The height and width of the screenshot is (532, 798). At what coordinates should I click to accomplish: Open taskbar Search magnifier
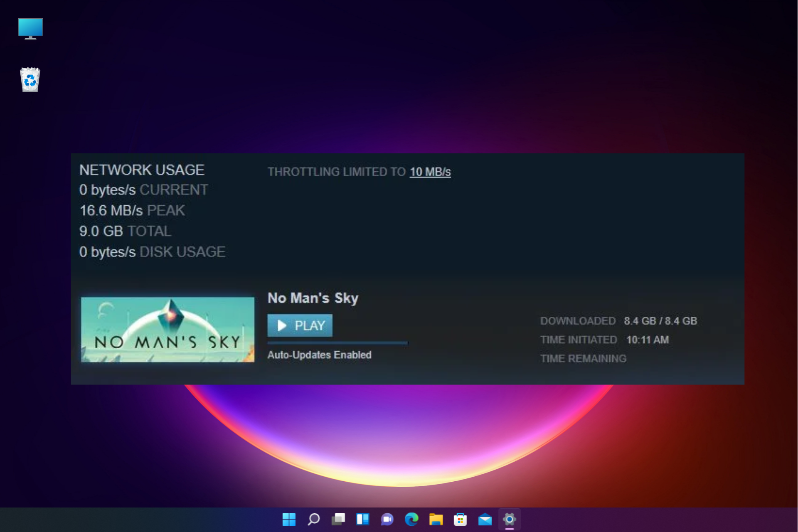click(314, 519)
